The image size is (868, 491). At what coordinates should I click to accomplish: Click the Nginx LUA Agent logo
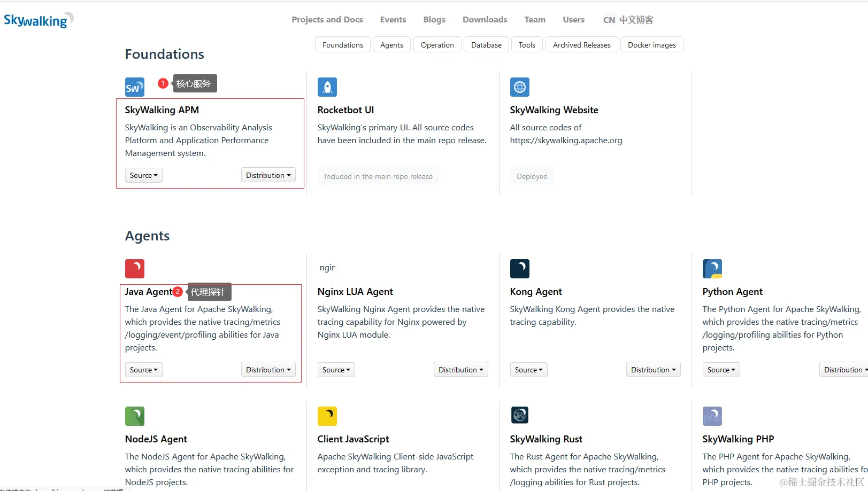click(327, 268)
